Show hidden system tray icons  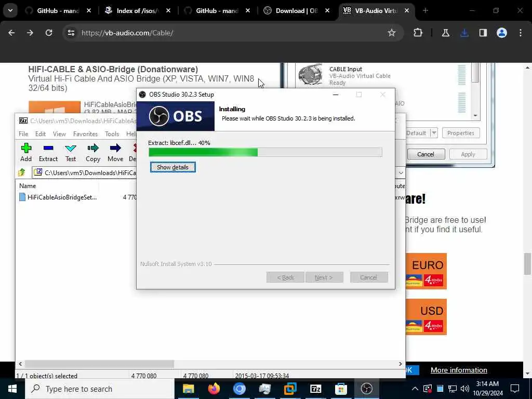click(x=415, y=389)
